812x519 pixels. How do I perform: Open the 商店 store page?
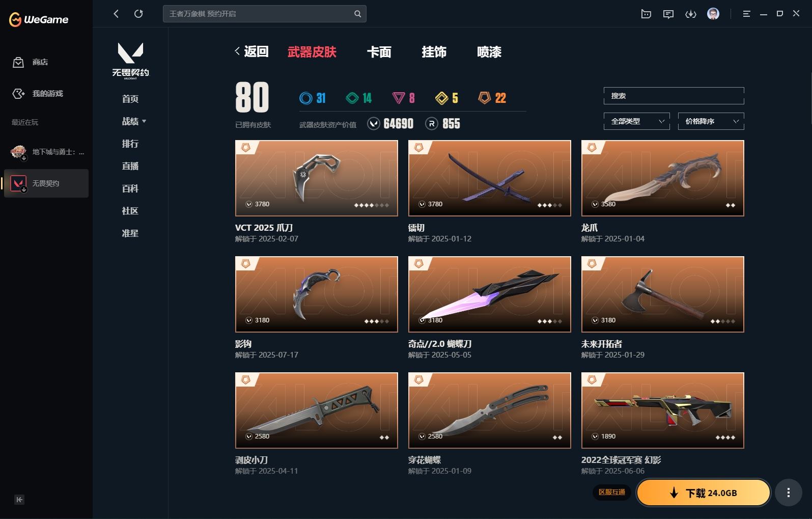tap(31, 62)
